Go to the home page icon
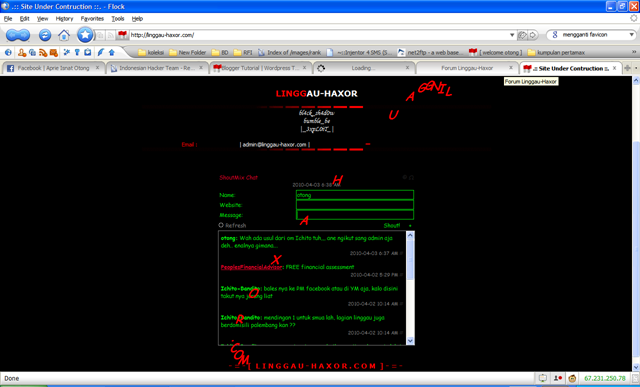Viewport: 640px width, 387px height. [64, 35]
